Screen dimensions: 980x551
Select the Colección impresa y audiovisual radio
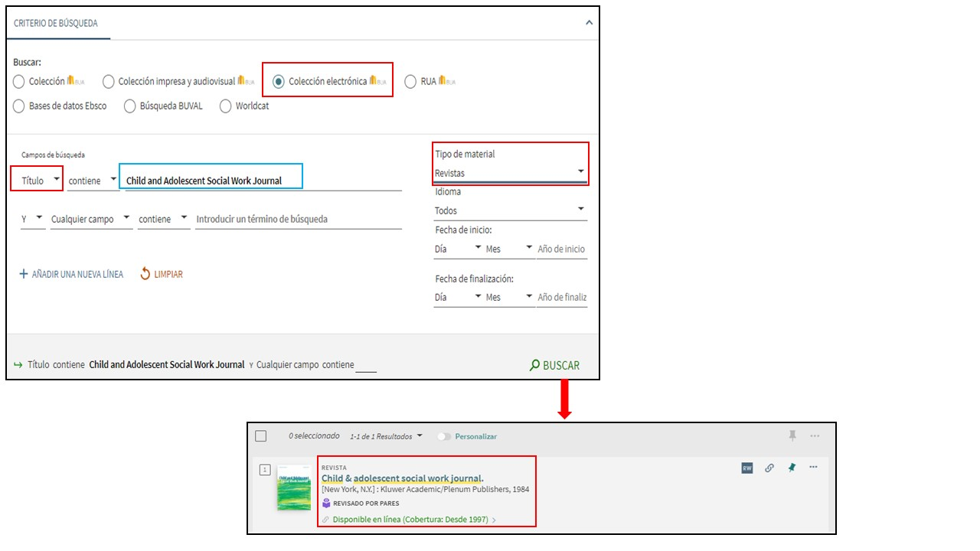point(109,82)
